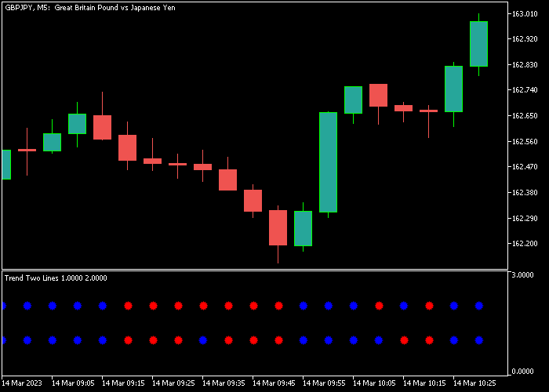Click the GBPJPY, M5 chart title text
549x392 pixels.
click(90, 7)
